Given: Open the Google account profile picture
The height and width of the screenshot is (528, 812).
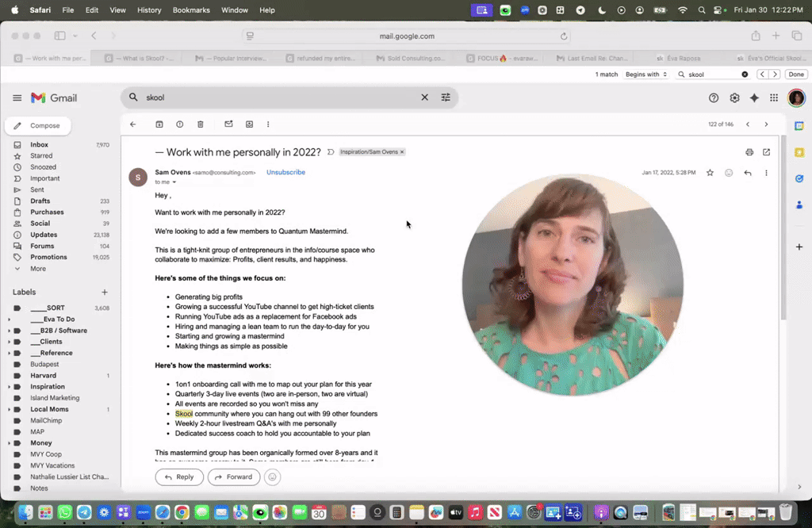Looking at the screenshot, I should click(x=796, y=98).
